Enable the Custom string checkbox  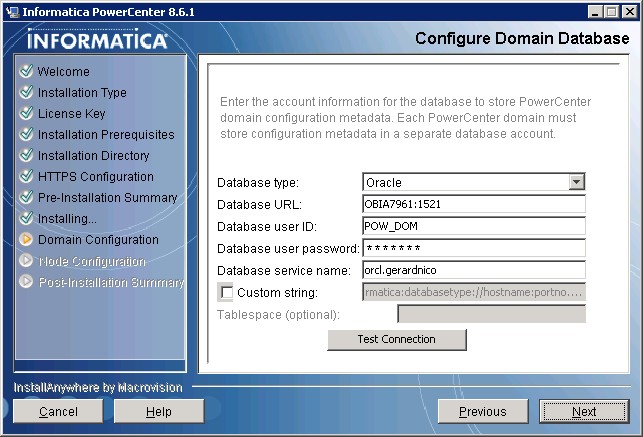[x=226, y=292]
